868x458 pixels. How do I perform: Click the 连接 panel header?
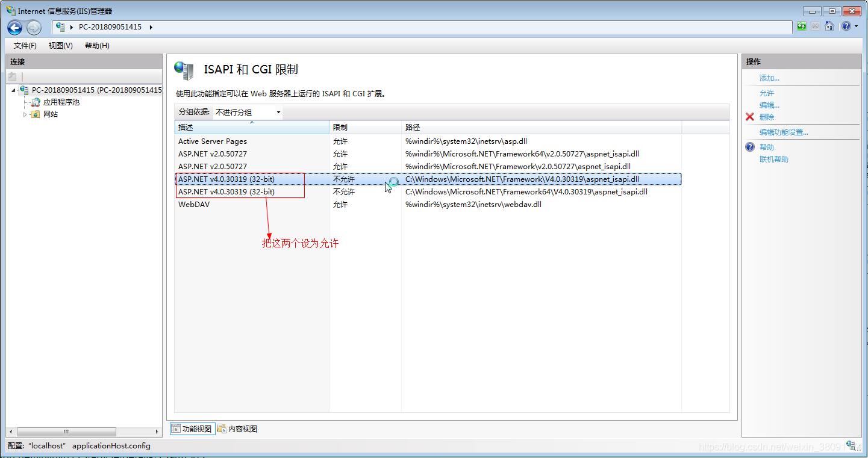pos(84,61)
